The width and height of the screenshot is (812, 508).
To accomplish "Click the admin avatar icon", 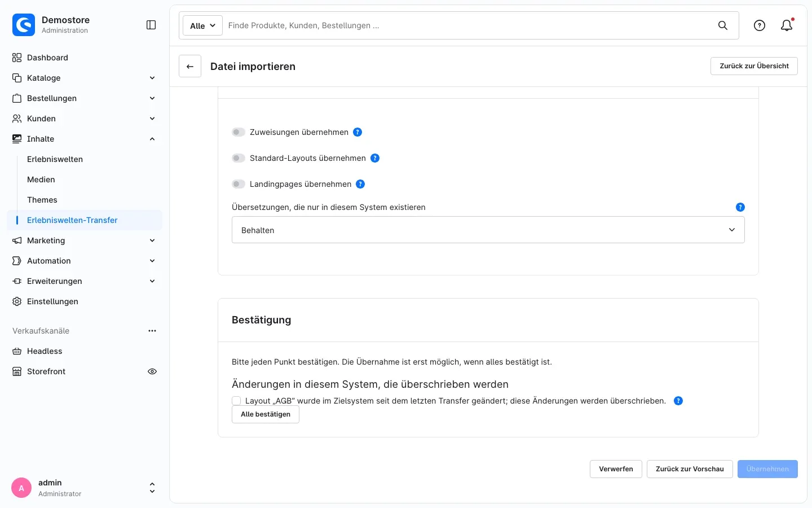I will point(21,488).
